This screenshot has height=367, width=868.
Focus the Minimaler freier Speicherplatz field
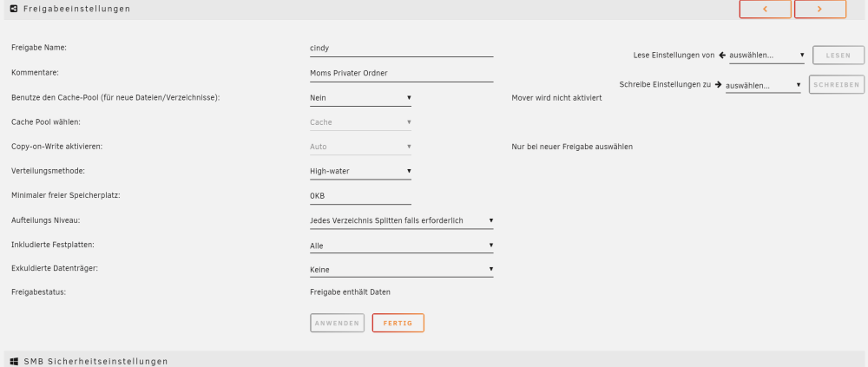click(x=360, y=196)
